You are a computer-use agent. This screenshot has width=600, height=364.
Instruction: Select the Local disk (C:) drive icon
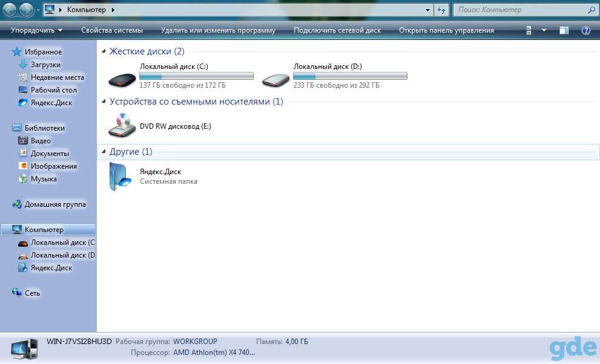pyautogui.click(x=122, y=80)
